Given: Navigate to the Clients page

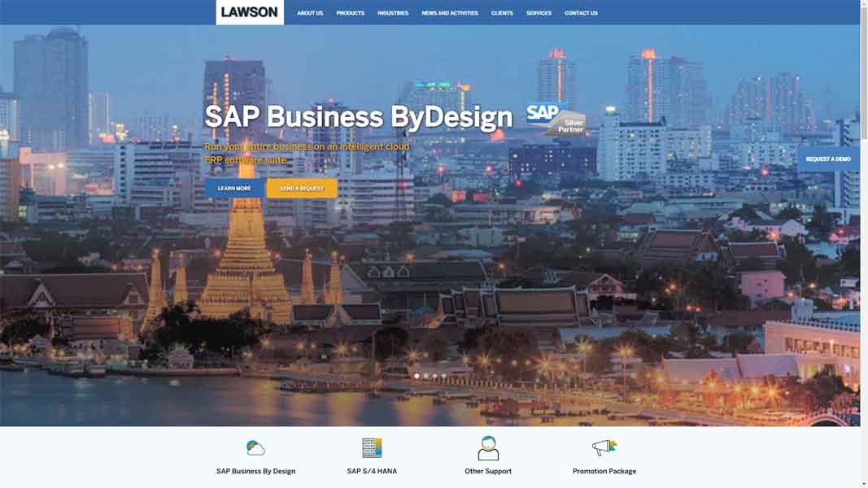Looking at the screenshot, I should coord(502,13).
